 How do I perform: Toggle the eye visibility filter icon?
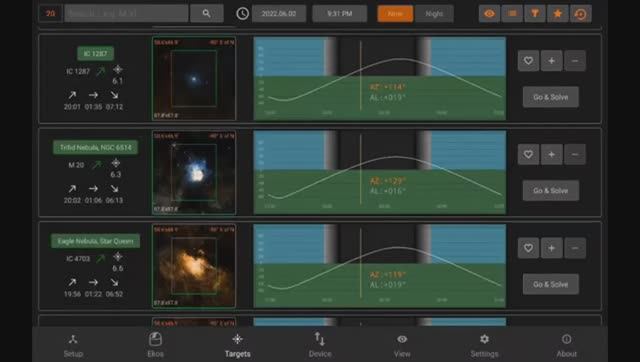pos(489,13)
